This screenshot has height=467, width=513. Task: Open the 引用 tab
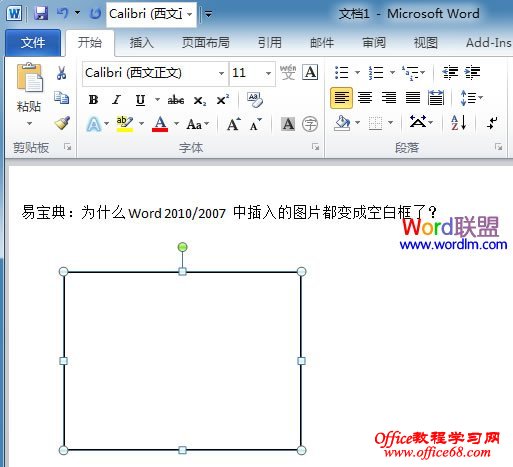click(270, 43)
